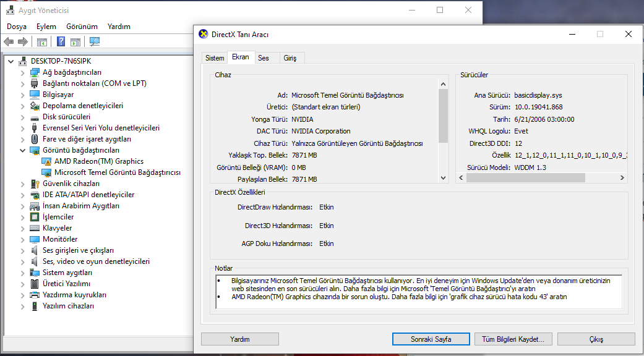The width and height of the screenshot is (644, 356).
Task: Click the Evrensel Seri Veri Yolu USB icon
Action: (x=35, y=128)
